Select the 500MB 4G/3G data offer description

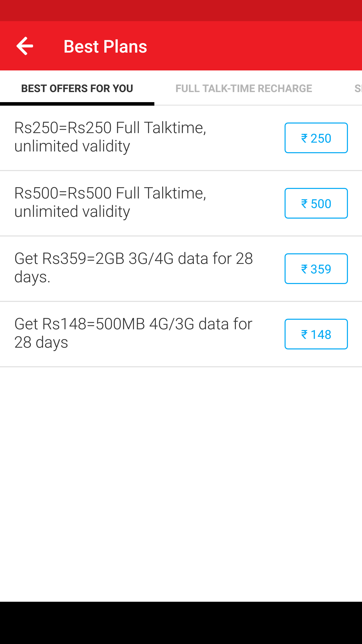(133, 333)
